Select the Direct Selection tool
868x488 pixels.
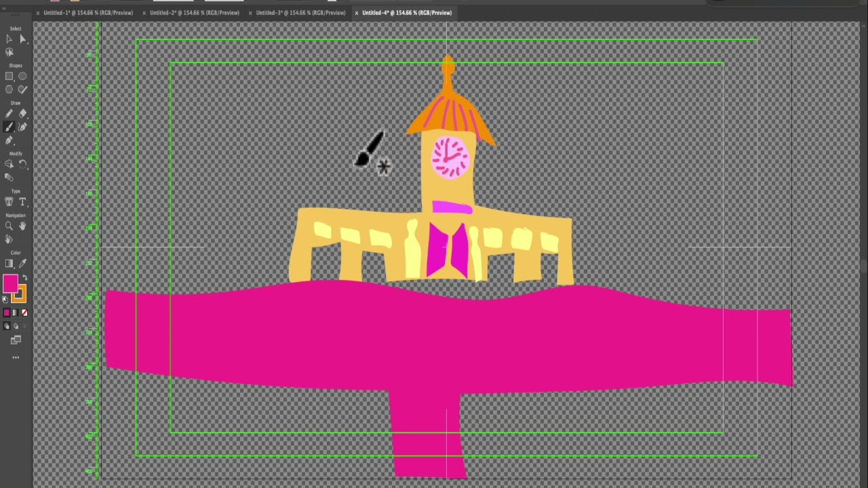pos(22,39)
